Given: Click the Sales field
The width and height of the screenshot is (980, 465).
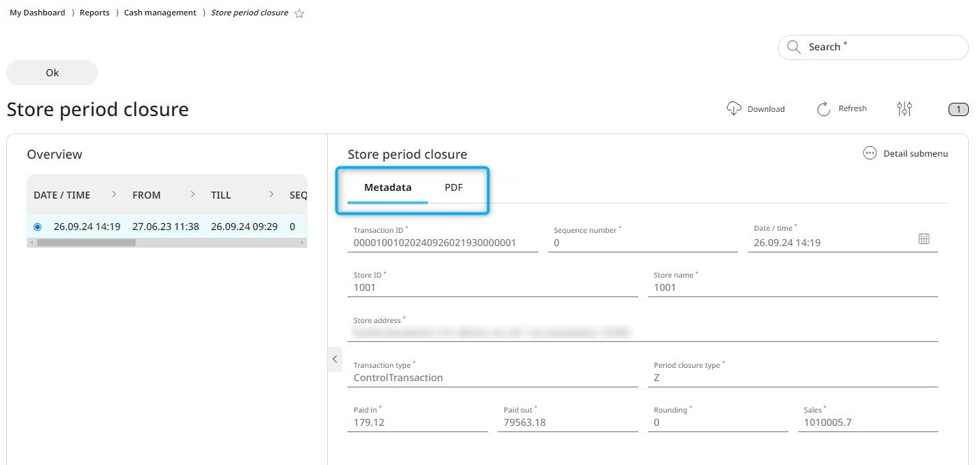Looking at the screenshot, I should (x=867, y=417).
